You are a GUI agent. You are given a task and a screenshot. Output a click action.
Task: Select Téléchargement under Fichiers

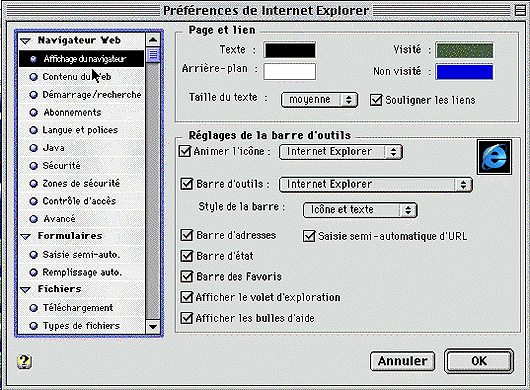[81, 308]
